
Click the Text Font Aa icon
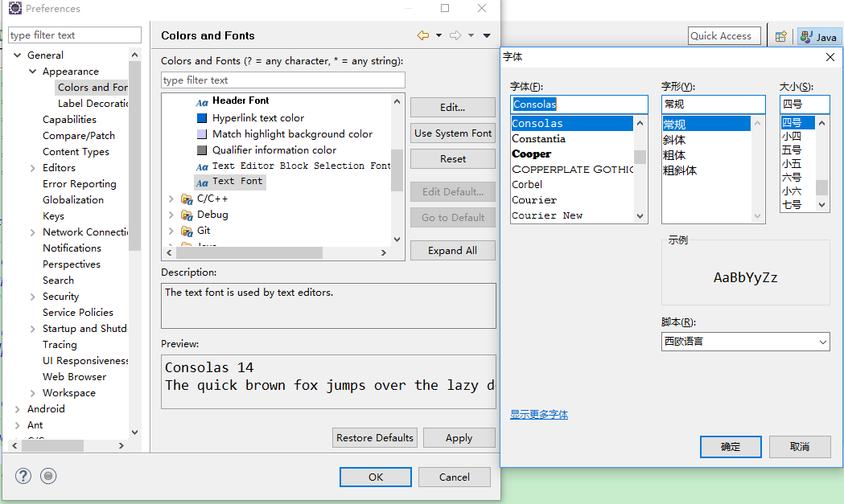coord(202,183)
